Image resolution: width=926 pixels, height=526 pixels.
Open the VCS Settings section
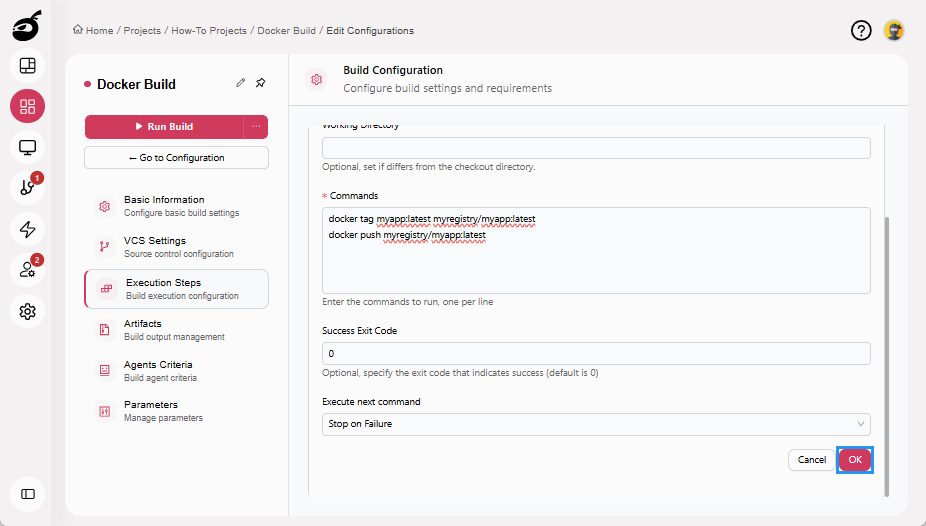tap(177, 247)
